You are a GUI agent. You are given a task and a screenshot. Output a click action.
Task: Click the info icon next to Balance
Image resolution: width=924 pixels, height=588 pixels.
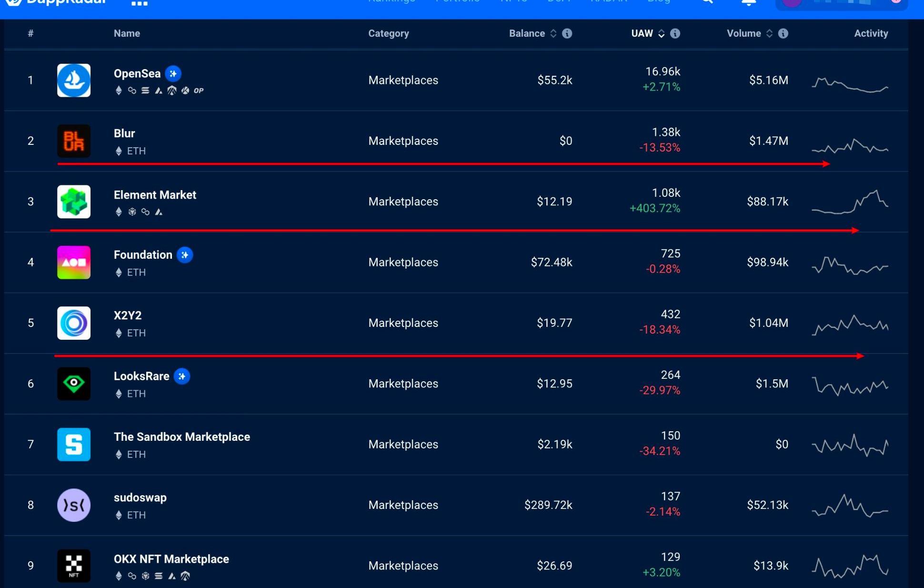(567, 33)
